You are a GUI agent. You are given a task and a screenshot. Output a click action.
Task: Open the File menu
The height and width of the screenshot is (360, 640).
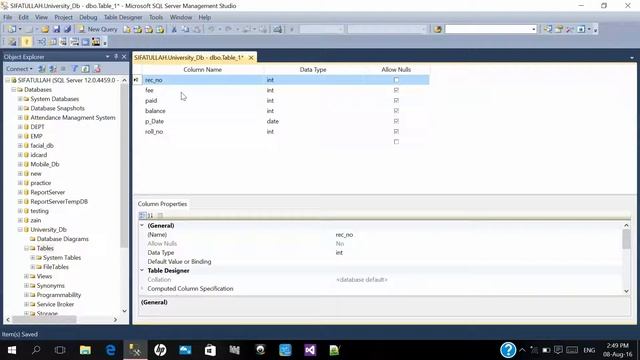pos(8,17)
